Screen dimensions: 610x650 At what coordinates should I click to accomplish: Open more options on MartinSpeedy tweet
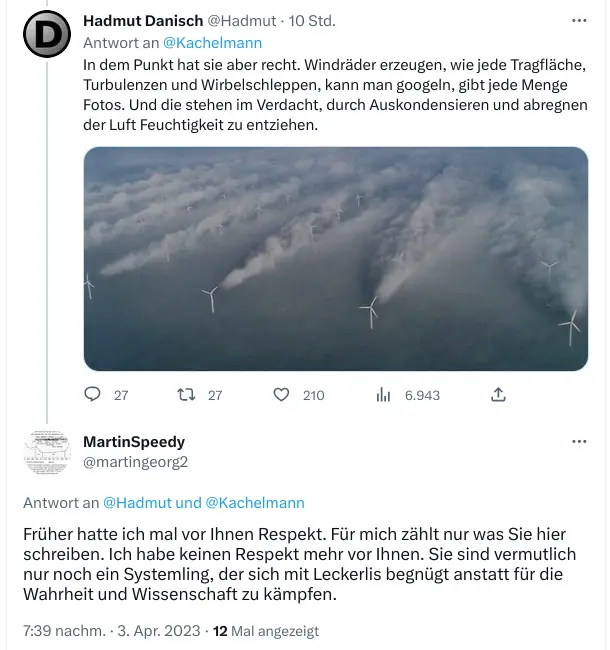[579, 441]
